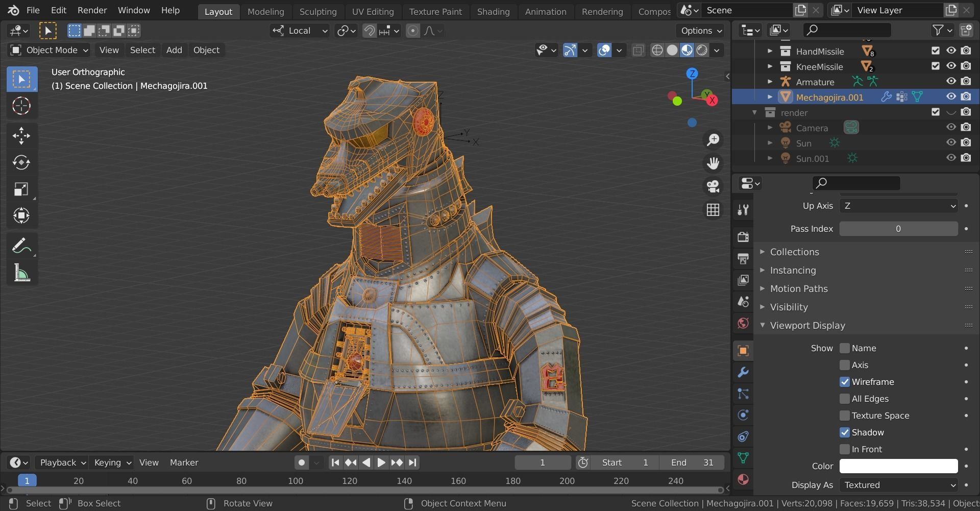This screenshot has width=980, height=511.
Task: Open the Add menu in viewport header
Action: click(x=174, y=50)
